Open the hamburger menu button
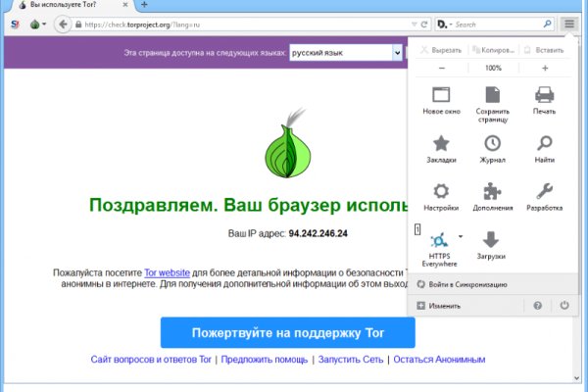The width and height of the screenshot is (588, 392). [569, 23]
